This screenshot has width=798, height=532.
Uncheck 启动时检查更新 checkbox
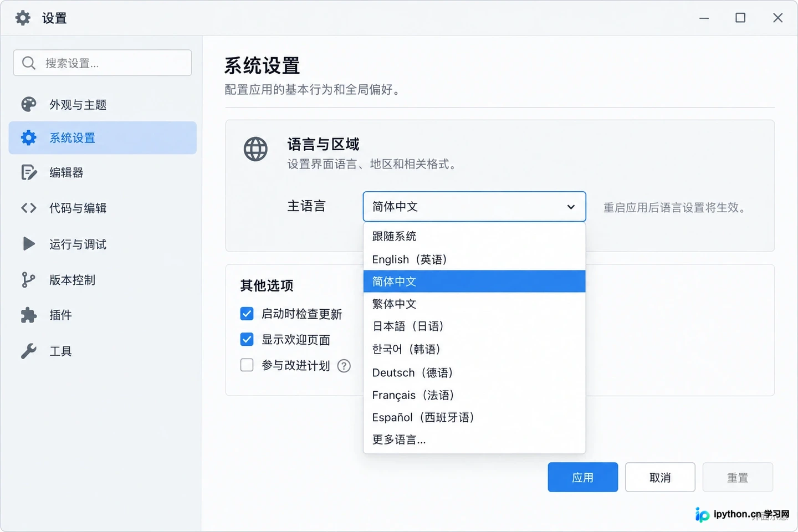pyautogui.click(x=247, y=314)
